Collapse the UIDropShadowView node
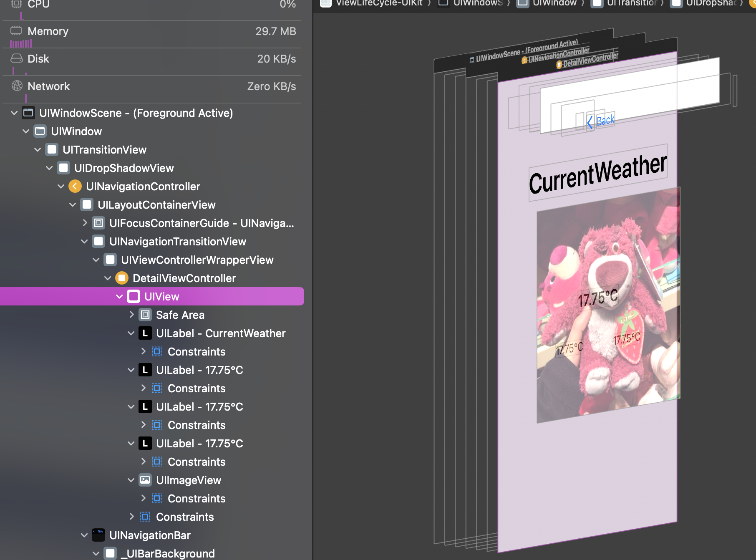Screen dimensions: 756x560 click(49, 168)
